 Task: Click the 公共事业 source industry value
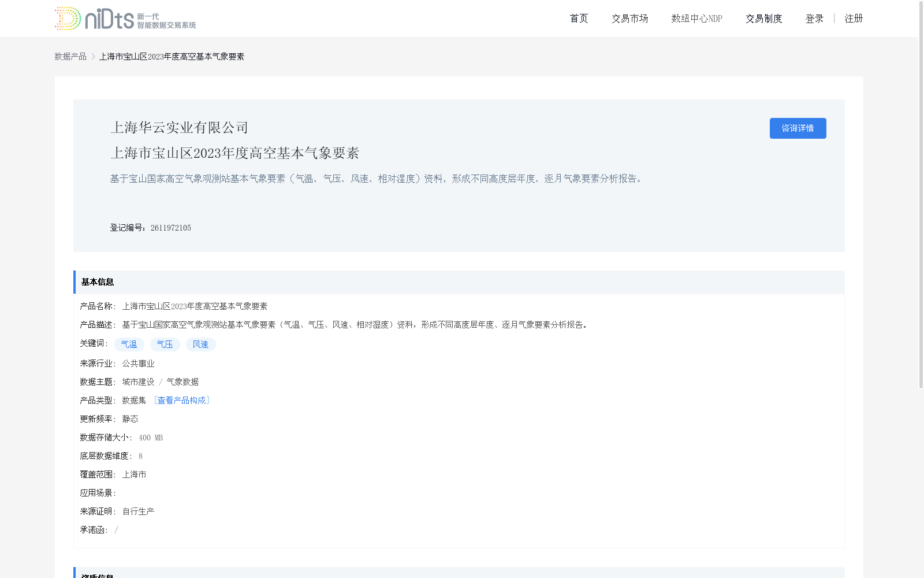click(x=138, y=364)
